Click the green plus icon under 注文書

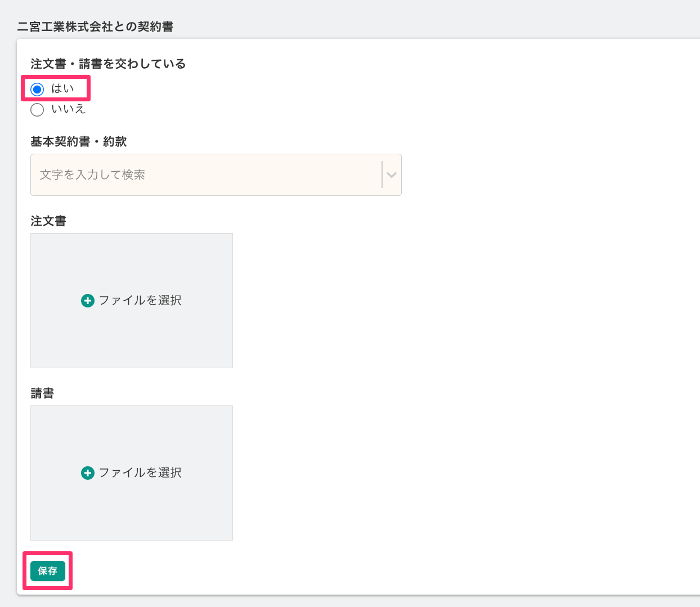tap(88, 301)
